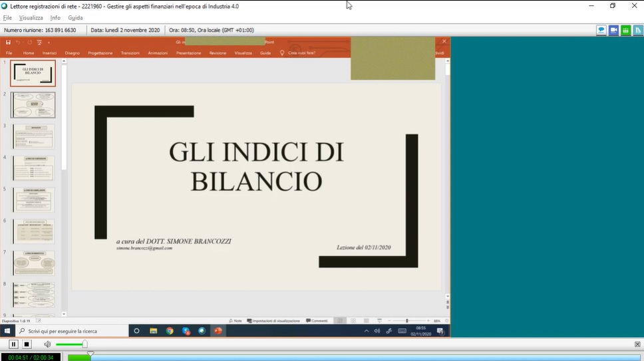This screenshot has width=644, height=361.
Task: Open the rightmost light-blue panel icon
Action: point(638,31)
